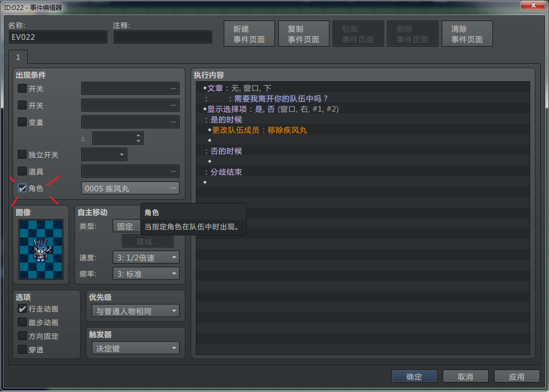
Task: Uncheck the 角色 condition checkbox
Action: coord(22,188)
